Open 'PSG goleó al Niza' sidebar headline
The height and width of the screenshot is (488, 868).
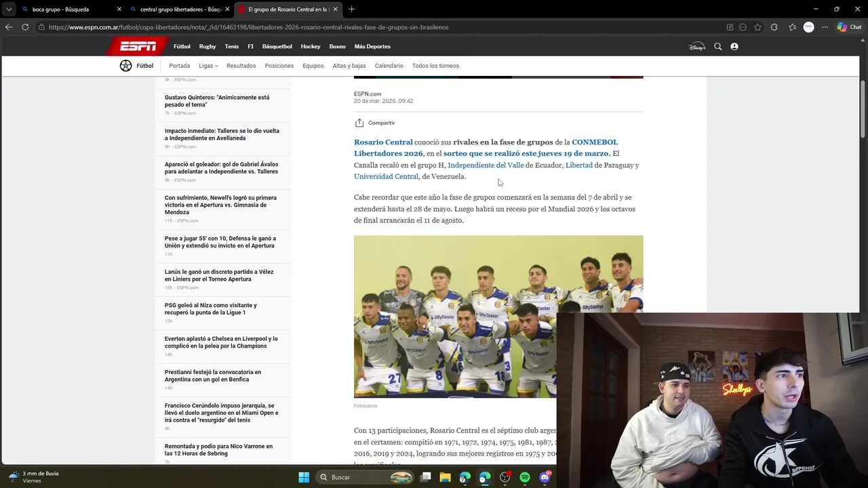(210, 309)
